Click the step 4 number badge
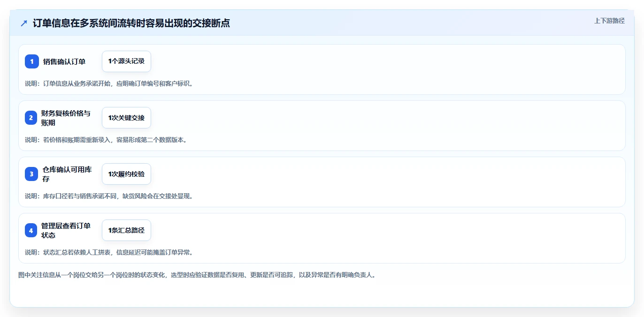Screen dimensions: 644x317 (x=31, y=230)
